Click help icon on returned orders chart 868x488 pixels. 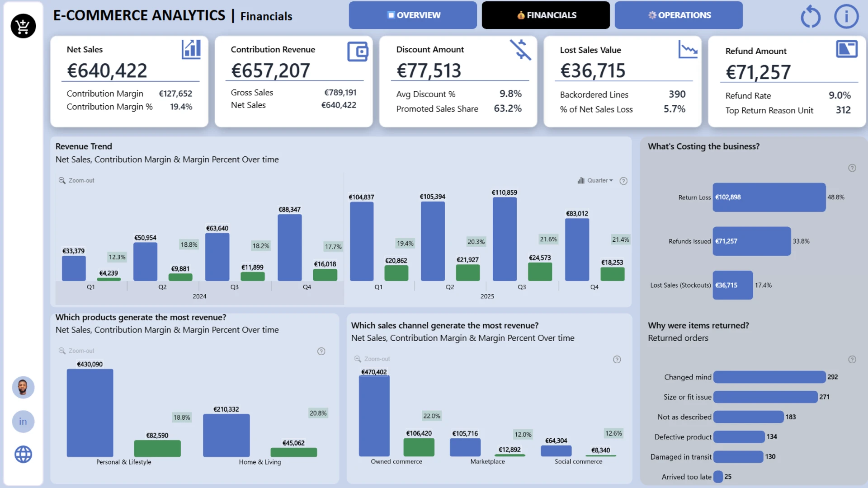[x=852, y=360]
